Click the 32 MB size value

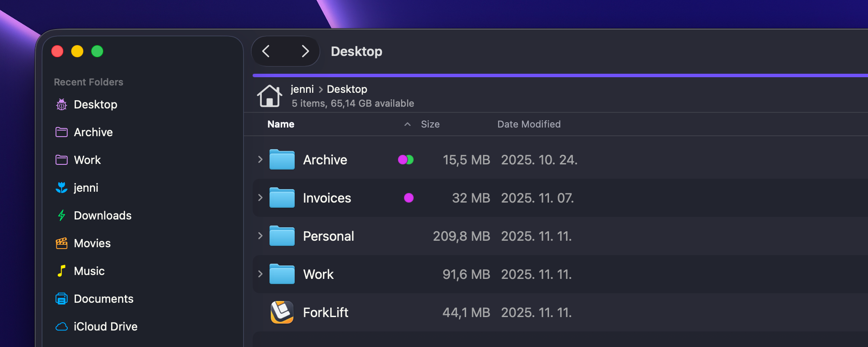pyautogui.click(x=471, y=198)
